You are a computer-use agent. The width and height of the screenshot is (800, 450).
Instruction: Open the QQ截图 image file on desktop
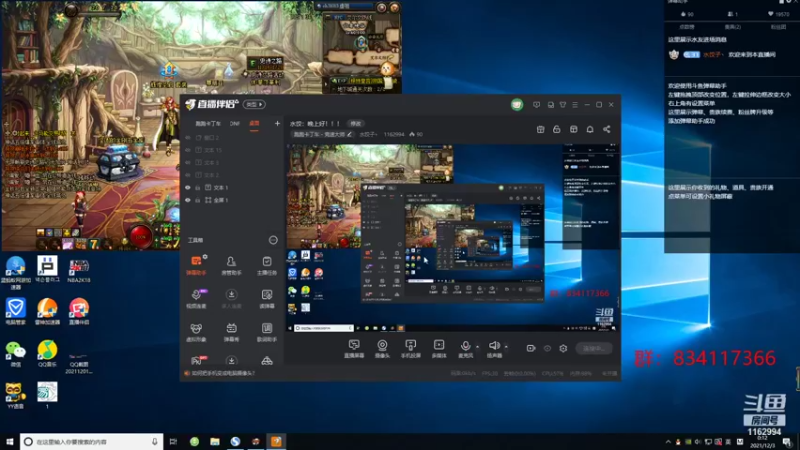(79, 363)
